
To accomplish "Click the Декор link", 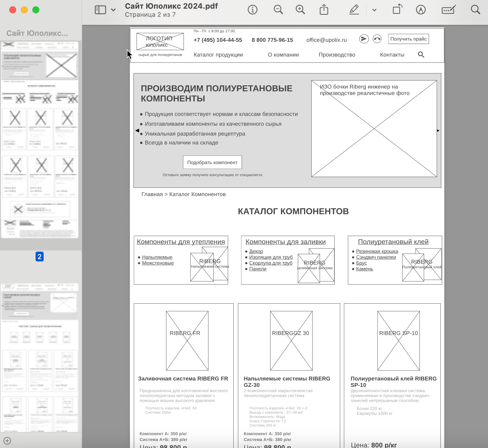I will [256, 251].
